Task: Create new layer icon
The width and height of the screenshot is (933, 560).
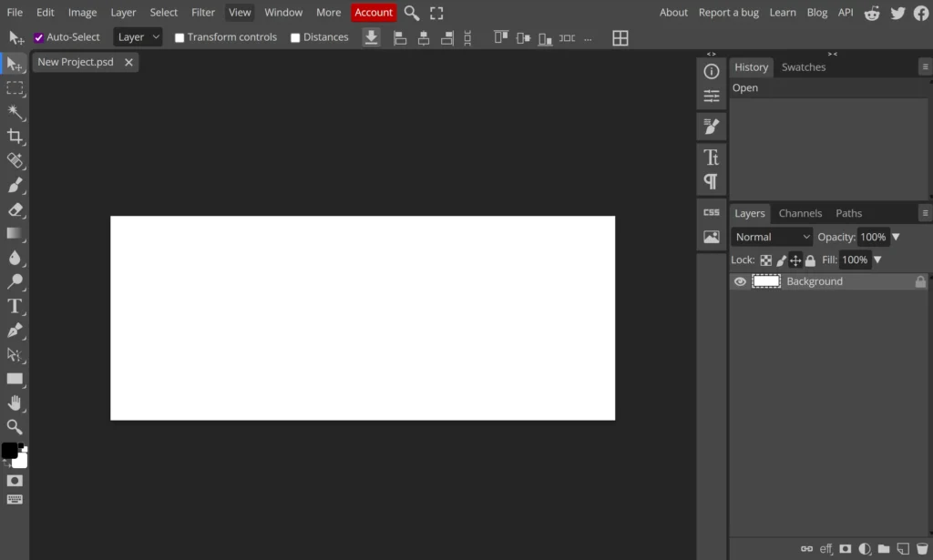Action: pos(903,549)
